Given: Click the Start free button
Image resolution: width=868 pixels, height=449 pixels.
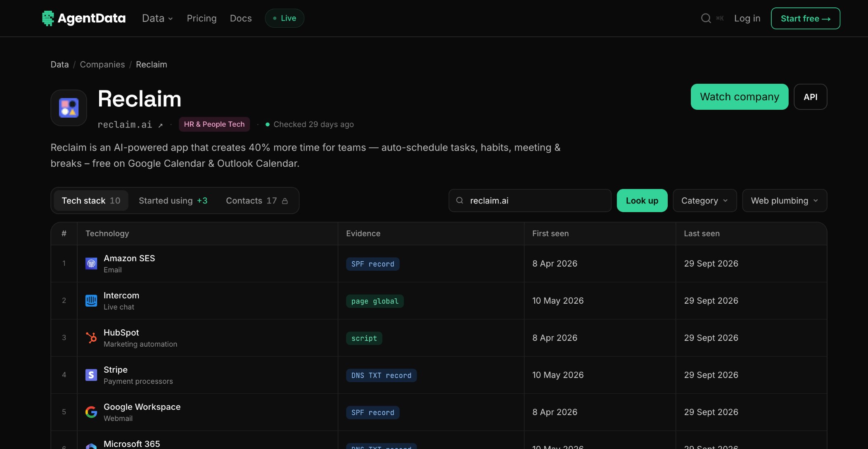Looking at the screenshot, I should (805, 18).
